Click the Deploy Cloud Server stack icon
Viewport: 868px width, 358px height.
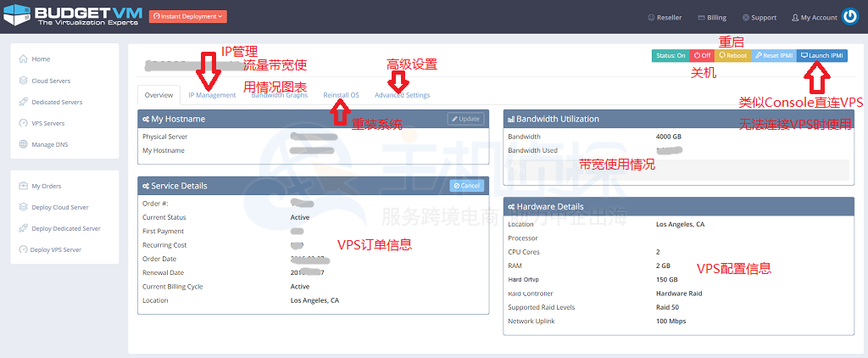[23, 207]
